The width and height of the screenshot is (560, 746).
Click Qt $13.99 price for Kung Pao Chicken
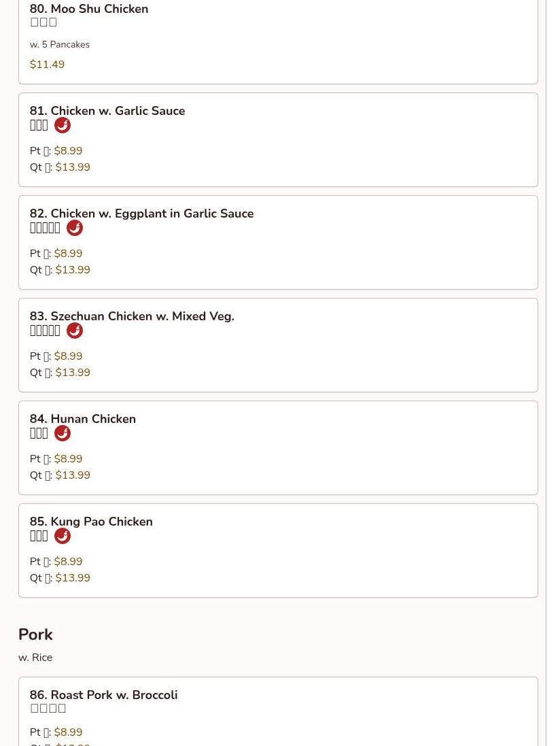pos(73,578)
